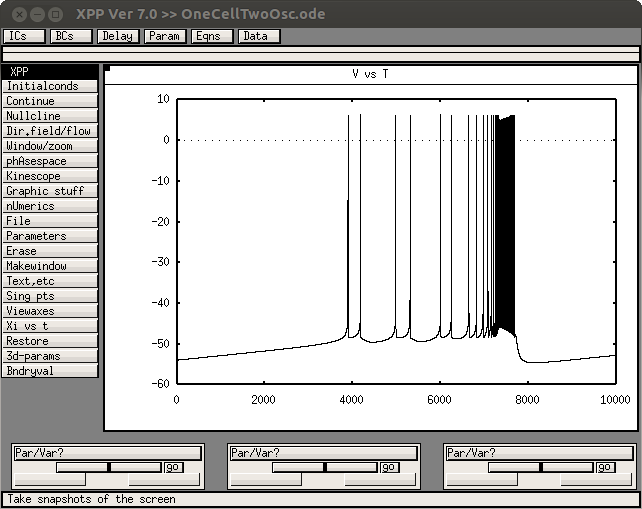Open the Eqns window button
642x509 pixels.
212,36
